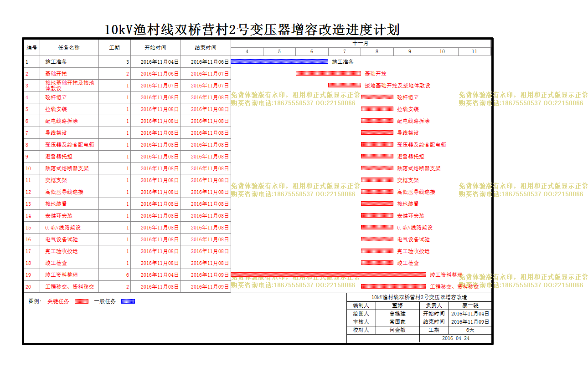Image resolution: width=588 pixels, height=366 pixels.
Task: Select duration value 6 in row 19
Action: [x=128, y=275]
